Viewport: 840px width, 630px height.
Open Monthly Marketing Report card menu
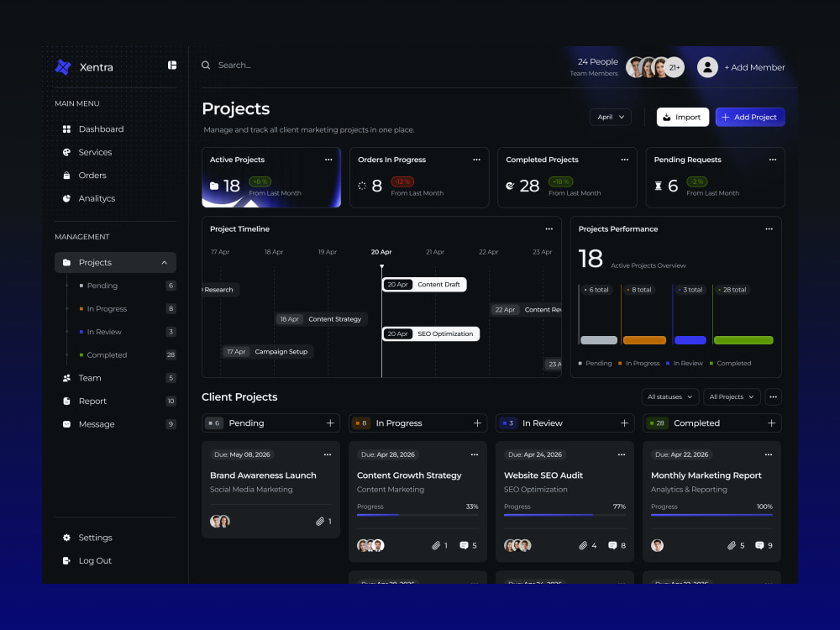click(769, 454)
